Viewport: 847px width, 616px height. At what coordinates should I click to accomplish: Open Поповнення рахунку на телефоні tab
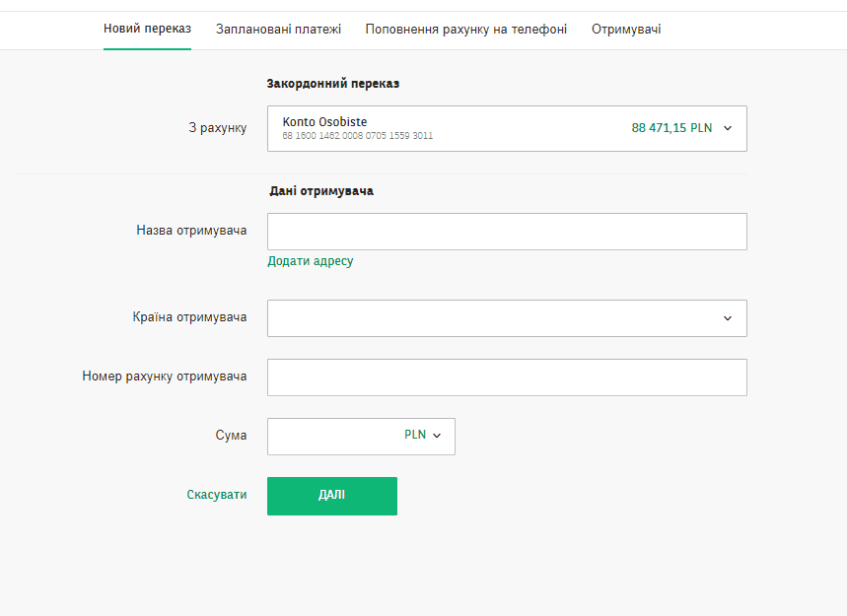click(465, 30)
